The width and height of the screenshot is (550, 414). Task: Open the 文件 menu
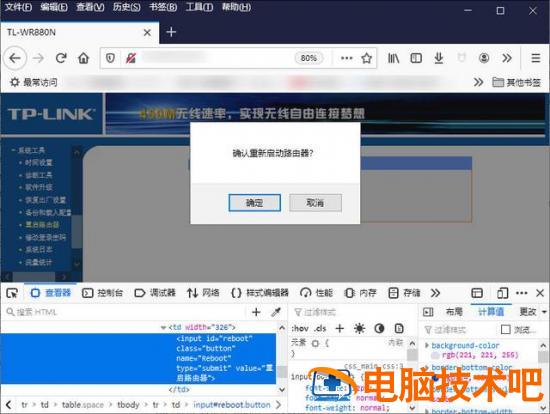18,7
